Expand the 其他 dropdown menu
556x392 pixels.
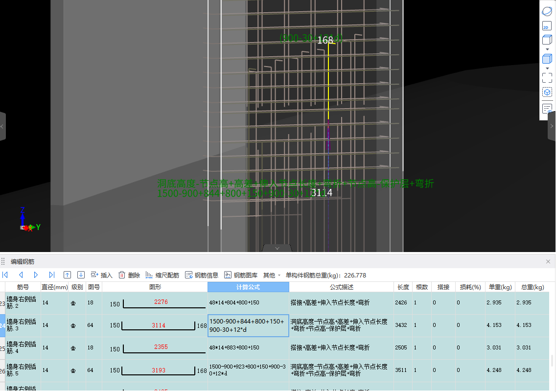coord(272,276)
